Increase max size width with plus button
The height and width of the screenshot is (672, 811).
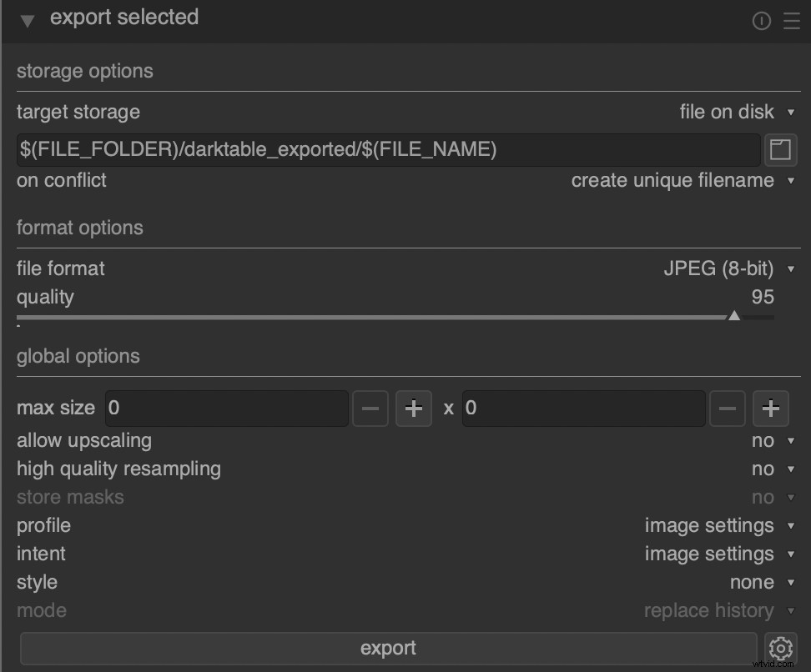[414, 409]
